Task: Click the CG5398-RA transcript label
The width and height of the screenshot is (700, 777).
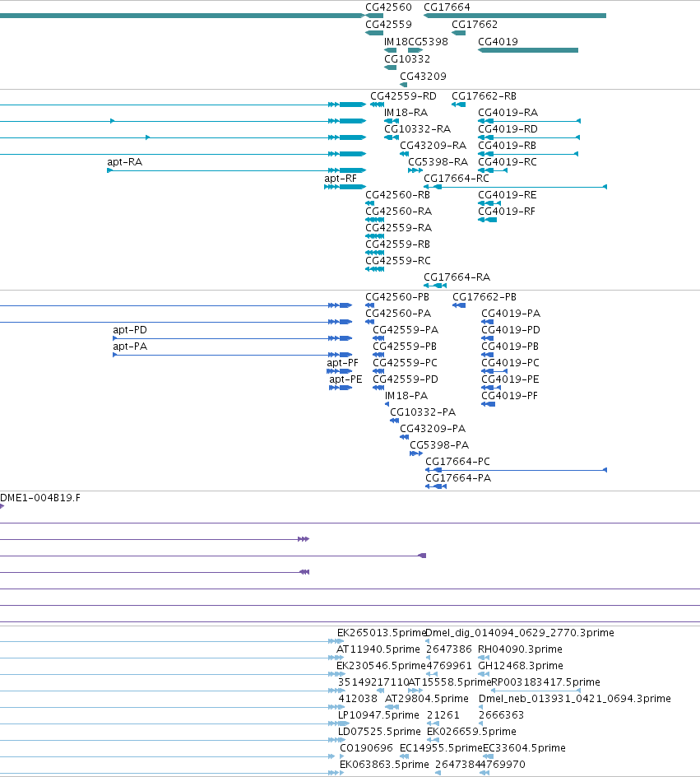Action: (438, 162)
